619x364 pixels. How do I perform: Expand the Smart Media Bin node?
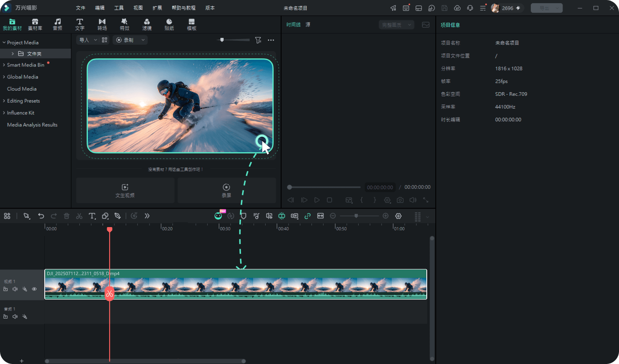(x=4, y=65)
